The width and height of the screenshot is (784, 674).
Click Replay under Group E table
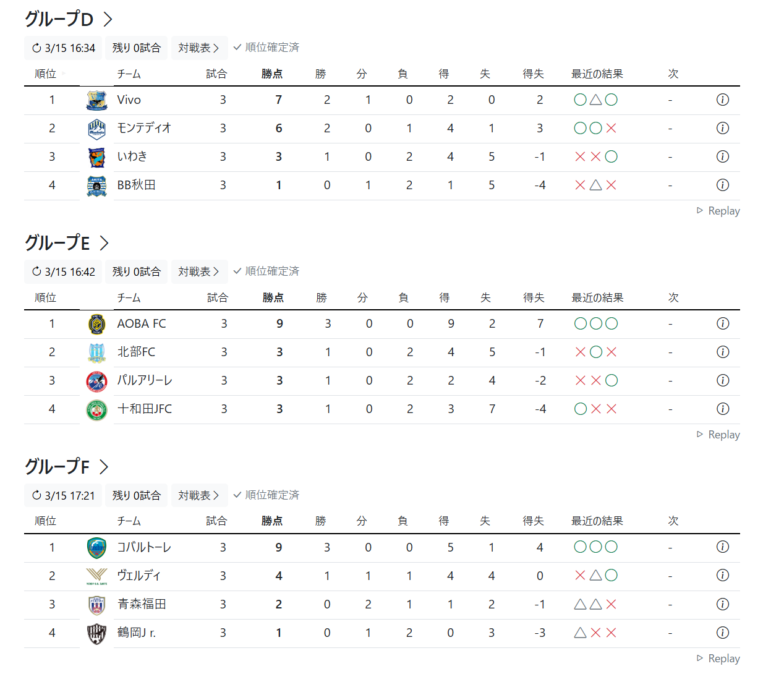click(x=718, y=435)
